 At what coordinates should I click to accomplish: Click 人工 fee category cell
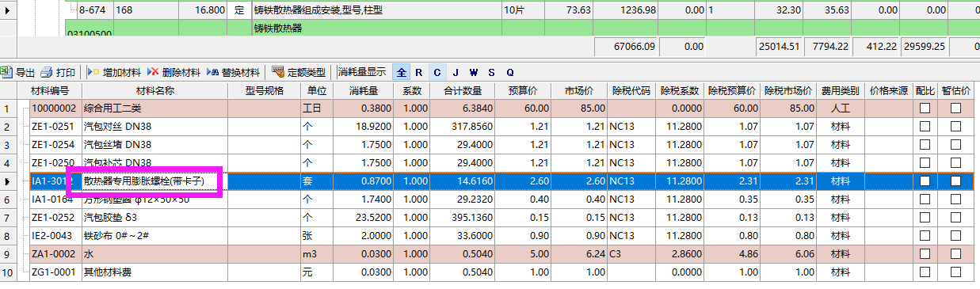[841, 108]
